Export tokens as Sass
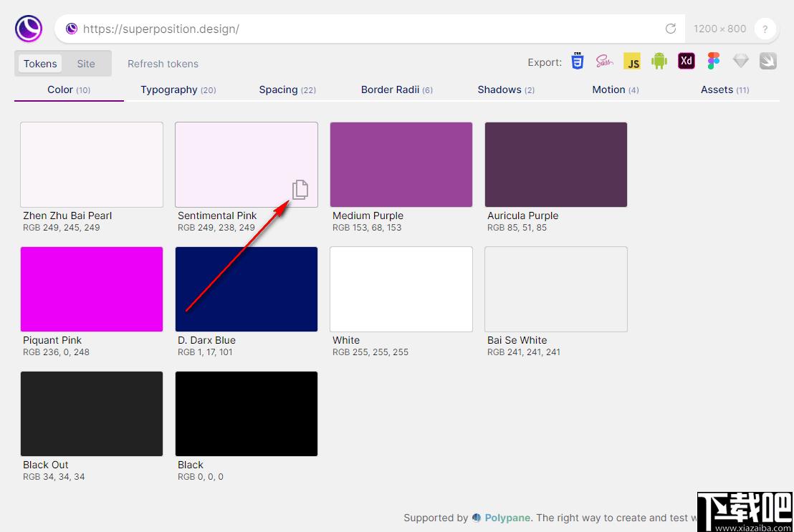Screen dimensions: 794x532 604,62
